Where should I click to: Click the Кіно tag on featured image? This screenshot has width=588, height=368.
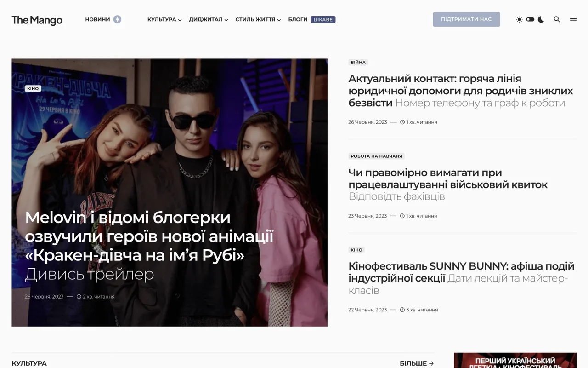point(33,88)
